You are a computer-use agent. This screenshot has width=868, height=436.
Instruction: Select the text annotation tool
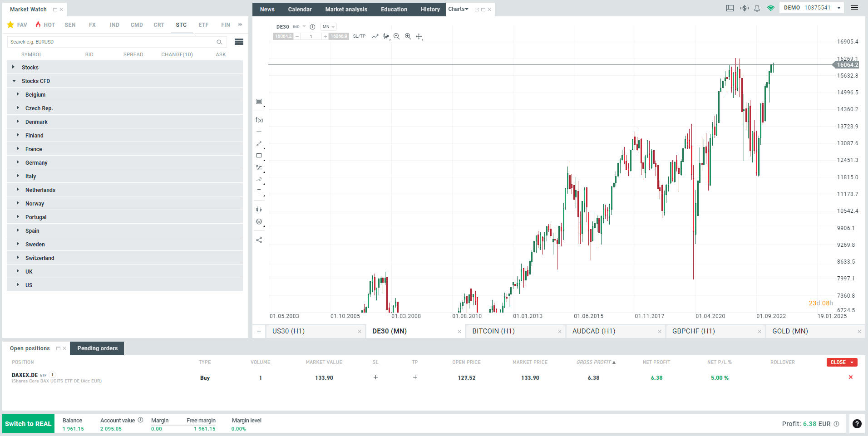pyautogui.click(x=259, y=191)
